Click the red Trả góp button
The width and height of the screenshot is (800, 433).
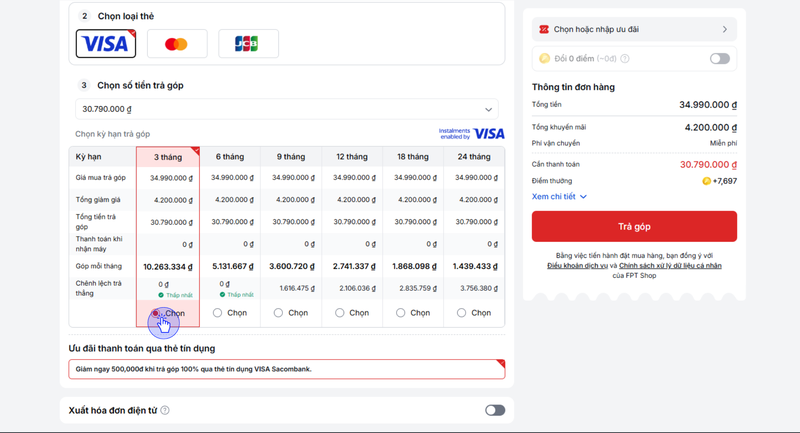(x=634, y=226)
